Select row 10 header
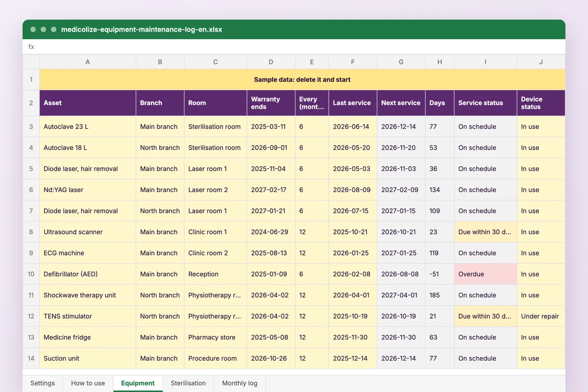This screenshot has height=392, width=588. [31, 274]
